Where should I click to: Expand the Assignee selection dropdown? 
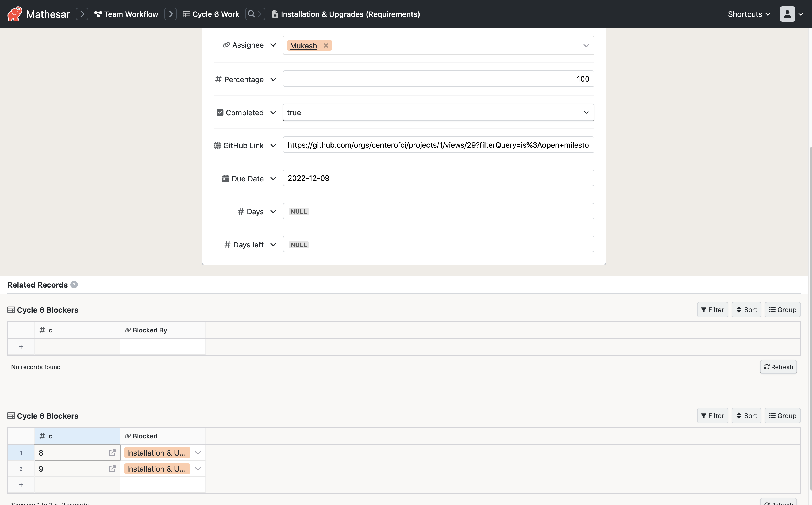[x=586, y=45]
